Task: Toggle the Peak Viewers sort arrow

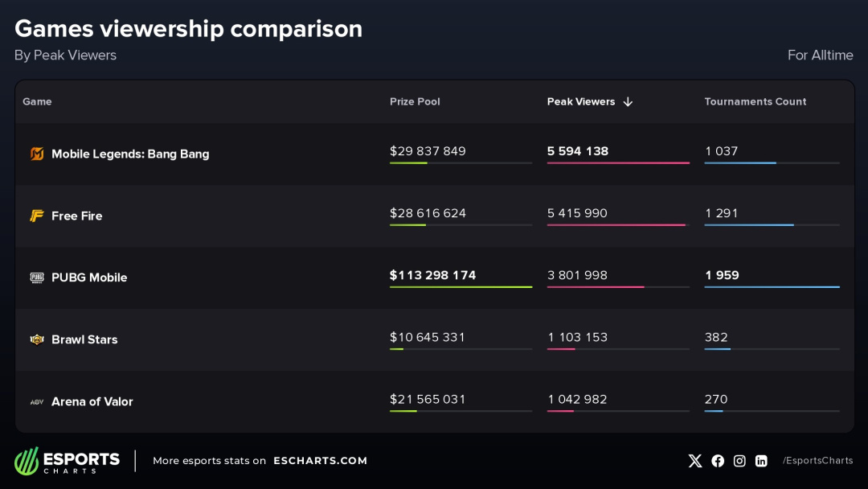Action: [x=628, y=102]
